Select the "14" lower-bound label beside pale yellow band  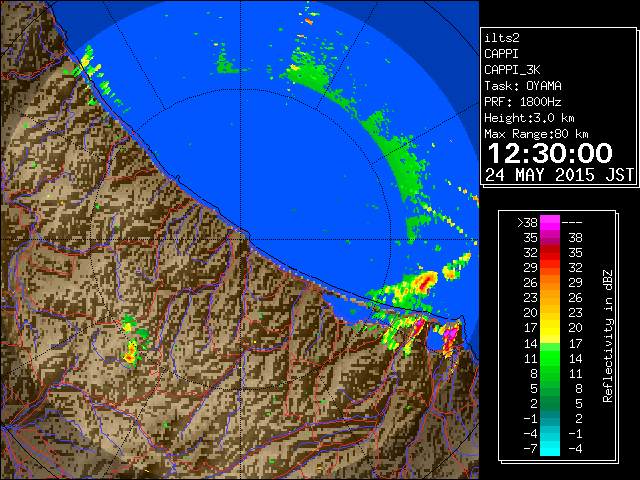coord(530,343)
